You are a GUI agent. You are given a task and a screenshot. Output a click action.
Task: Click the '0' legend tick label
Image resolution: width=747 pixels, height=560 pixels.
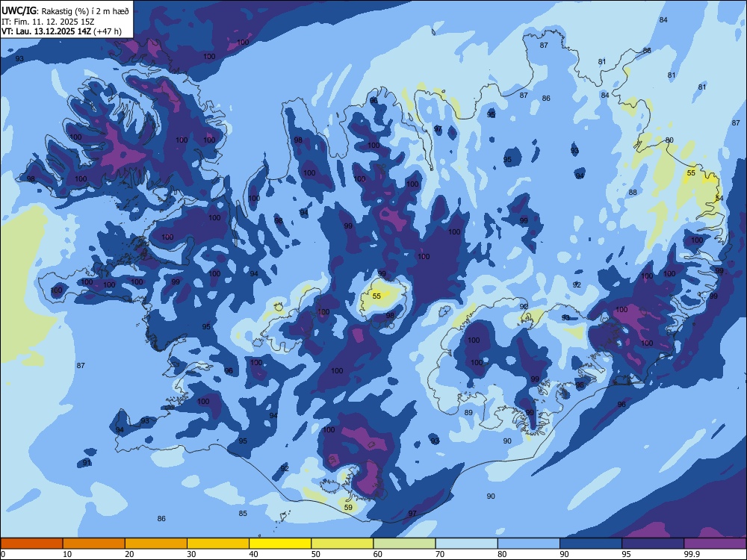3,554
